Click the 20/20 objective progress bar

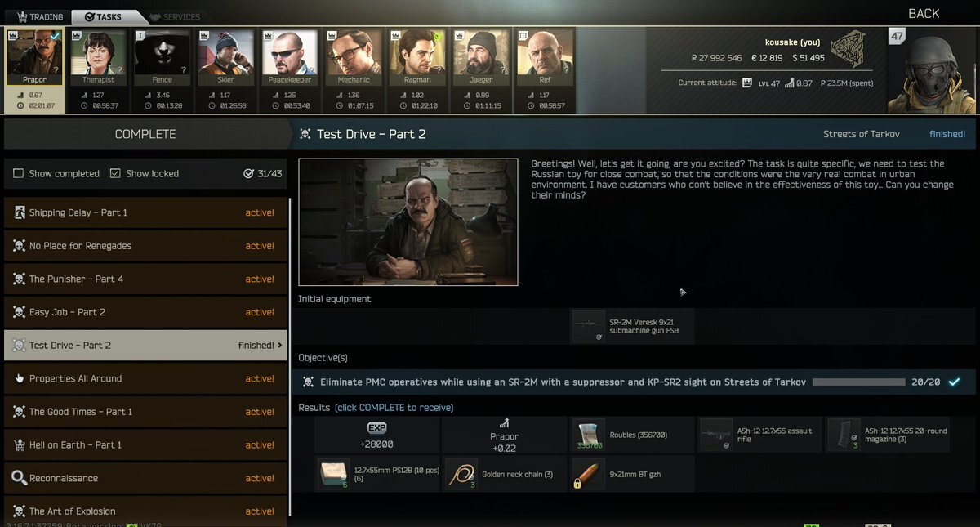point(858,382)
